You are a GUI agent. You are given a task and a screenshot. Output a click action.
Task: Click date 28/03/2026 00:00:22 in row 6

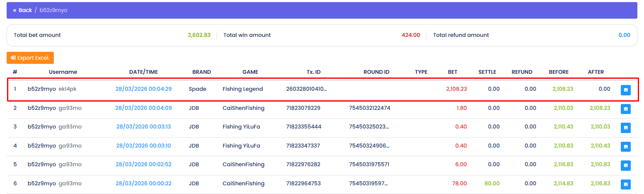point(143,183)
